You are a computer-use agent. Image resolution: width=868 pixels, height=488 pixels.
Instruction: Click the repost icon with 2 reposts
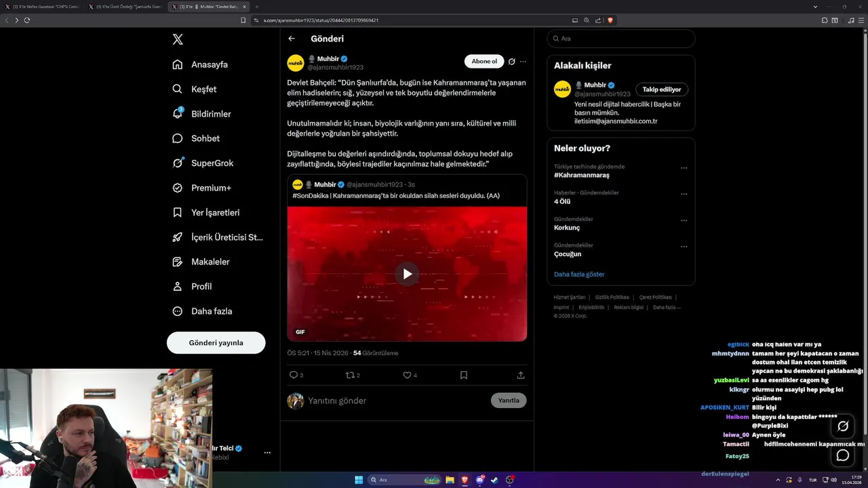(353, 375)
